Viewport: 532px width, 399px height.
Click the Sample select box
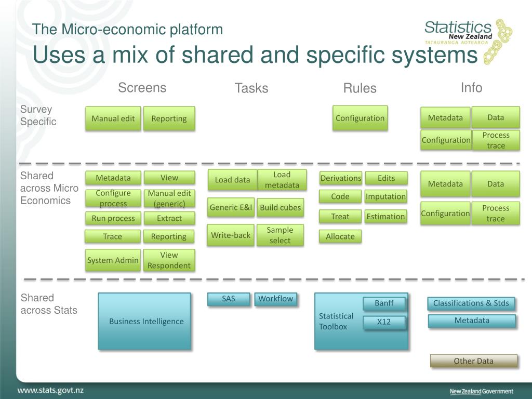[x=280, y=235]
